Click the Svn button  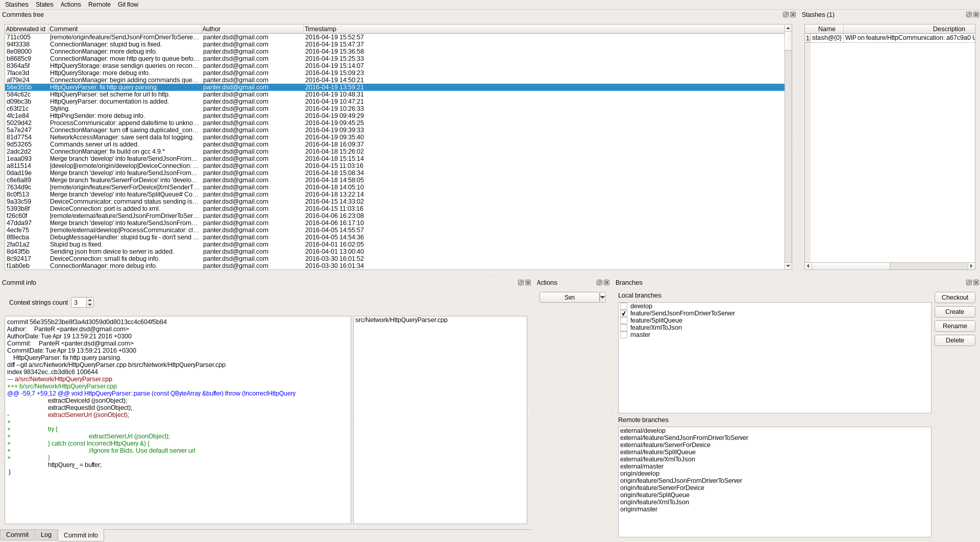coord(569,298)
